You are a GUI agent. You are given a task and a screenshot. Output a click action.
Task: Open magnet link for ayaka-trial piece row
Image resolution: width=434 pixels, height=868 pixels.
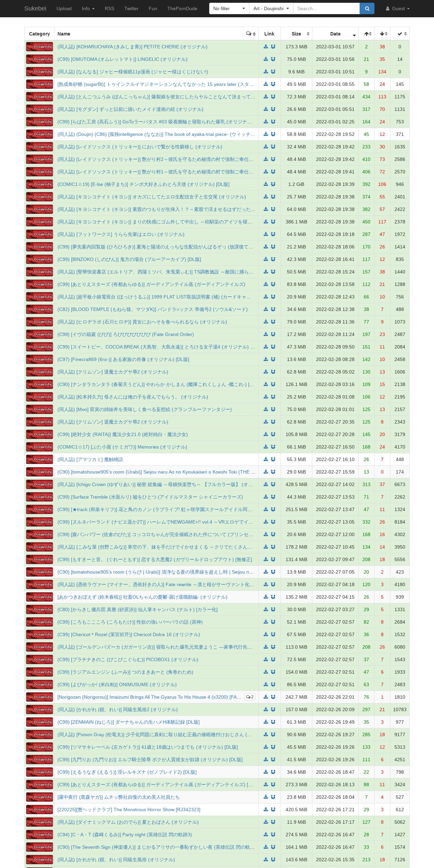pyautogui.click(x=273, y=134)
